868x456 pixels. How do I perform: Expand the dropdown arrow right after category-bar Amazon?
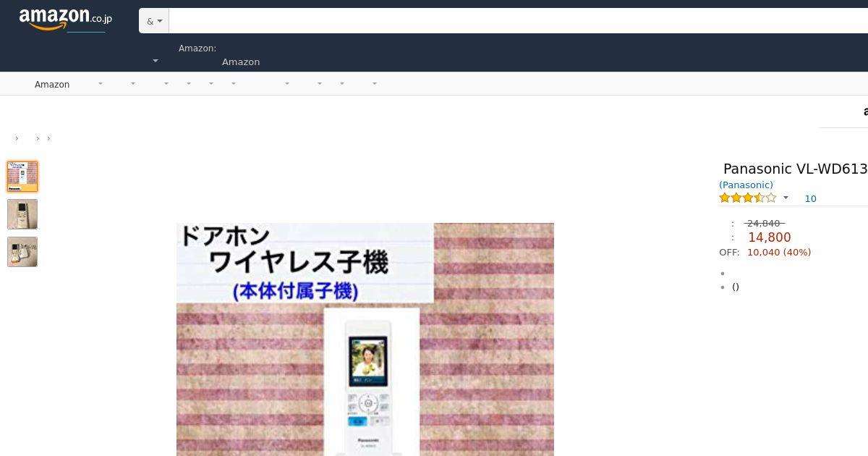point(101,84)
